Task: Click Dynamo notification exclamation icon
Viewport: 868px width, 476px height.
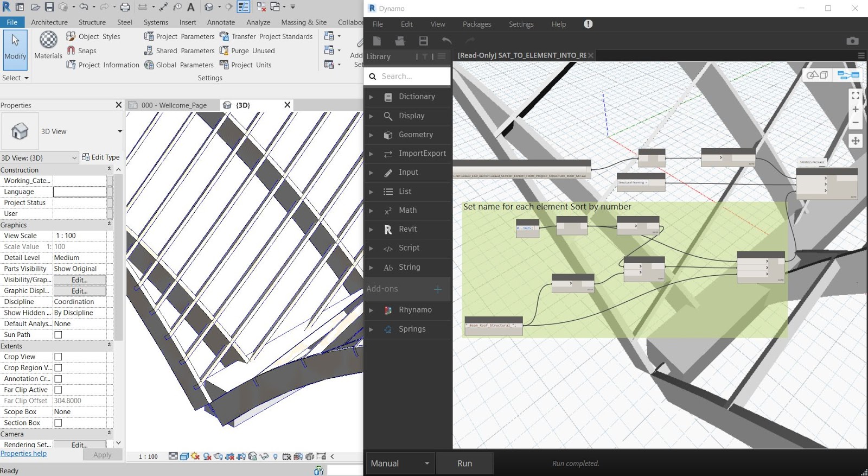Action: [x=588, y=24]
